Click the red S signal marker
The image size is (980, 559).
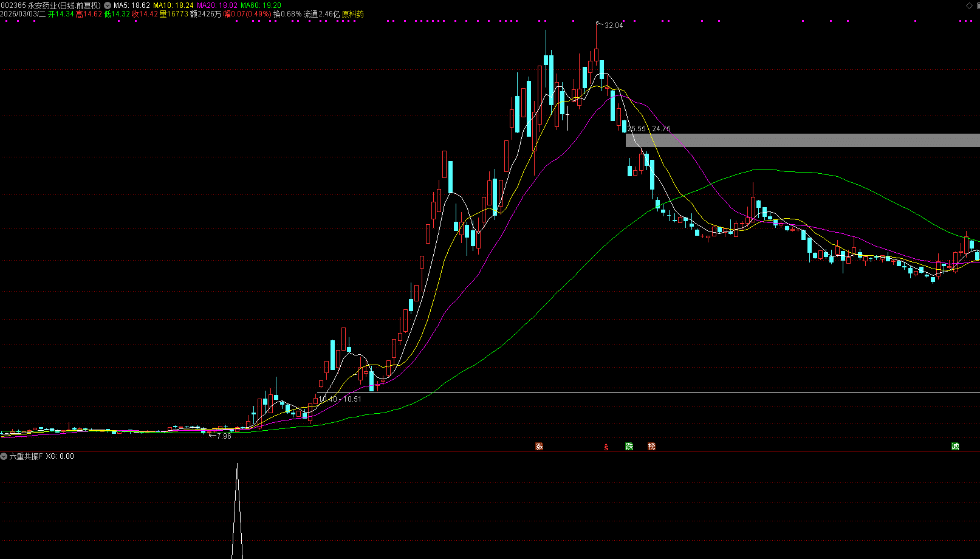(x=606, y=447)
